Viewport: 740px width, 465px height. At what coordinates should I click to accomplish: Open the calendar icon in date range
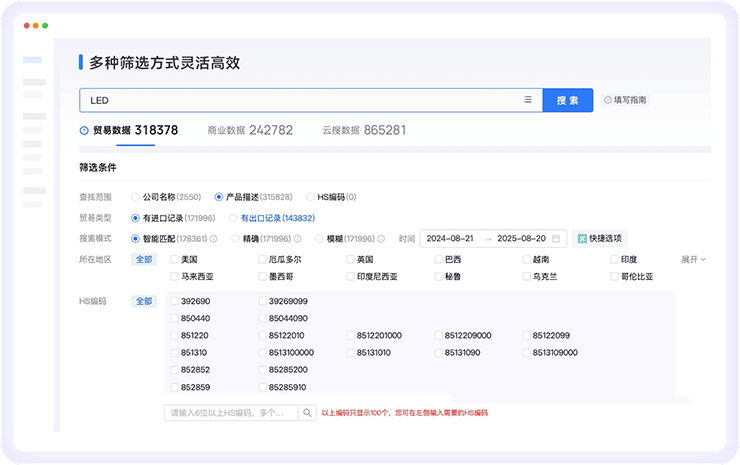point(556,239)
